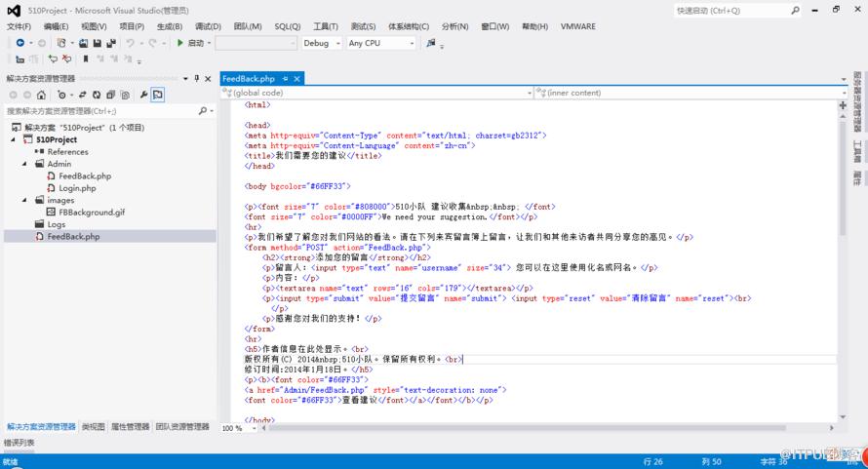Select the solution "510Project" root node
Image resolution: width=868 pixels, height=469 pixels.
coord(84,128)
